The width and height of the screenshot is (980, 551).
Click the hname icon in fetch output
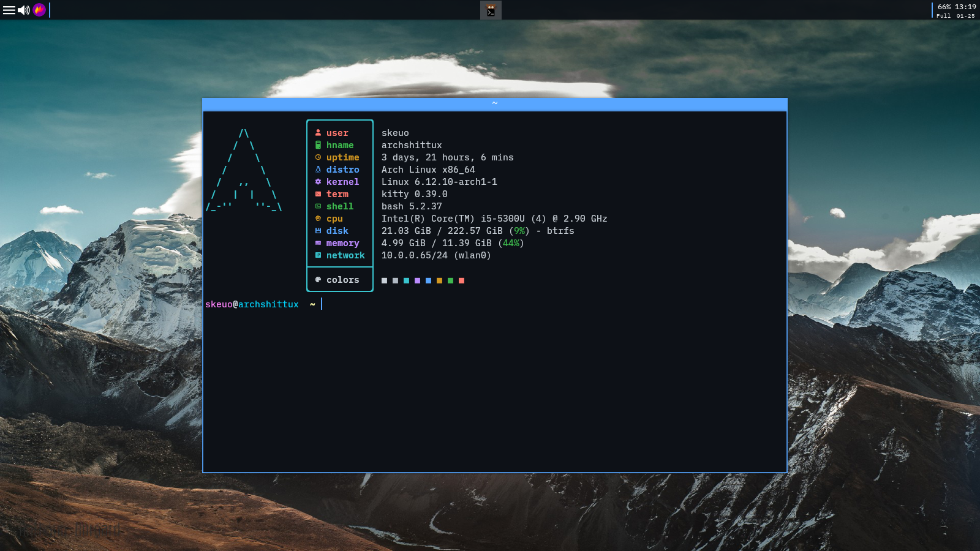click(x=318, y=145)
